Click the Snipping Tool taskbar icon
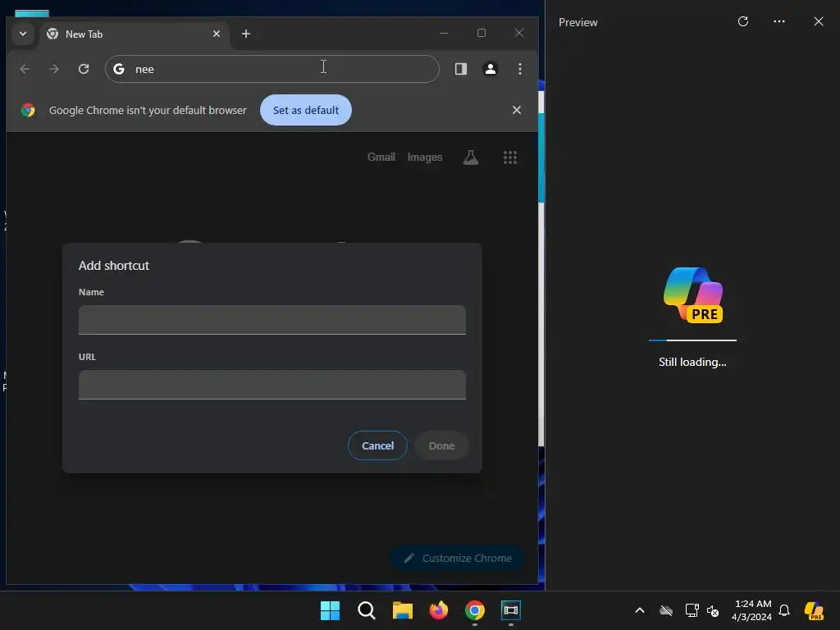Image resolution: width=840 pixels, height=630 pixels. coord(511,610)
